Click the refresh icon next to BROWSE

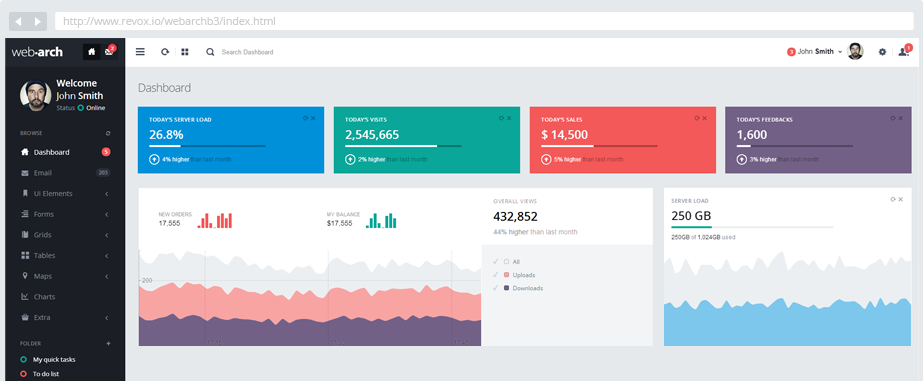click(x=108, y=133)
